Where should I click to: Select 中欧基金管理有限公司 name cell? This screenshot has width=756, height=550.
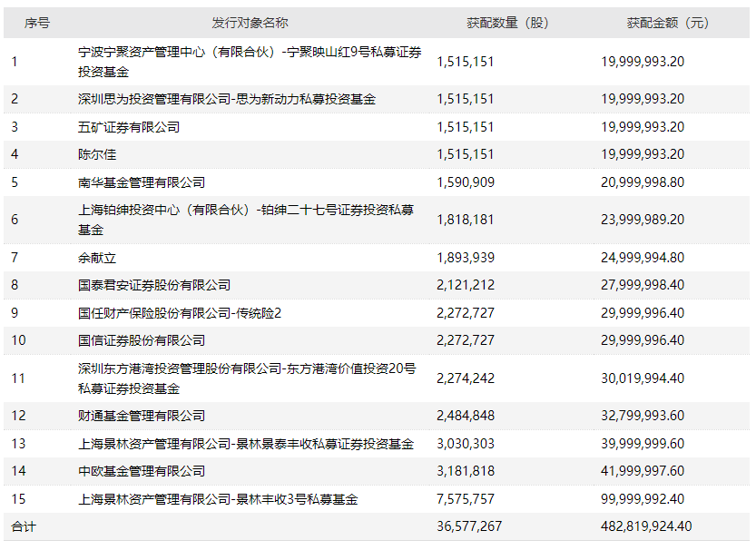point(142,471)
